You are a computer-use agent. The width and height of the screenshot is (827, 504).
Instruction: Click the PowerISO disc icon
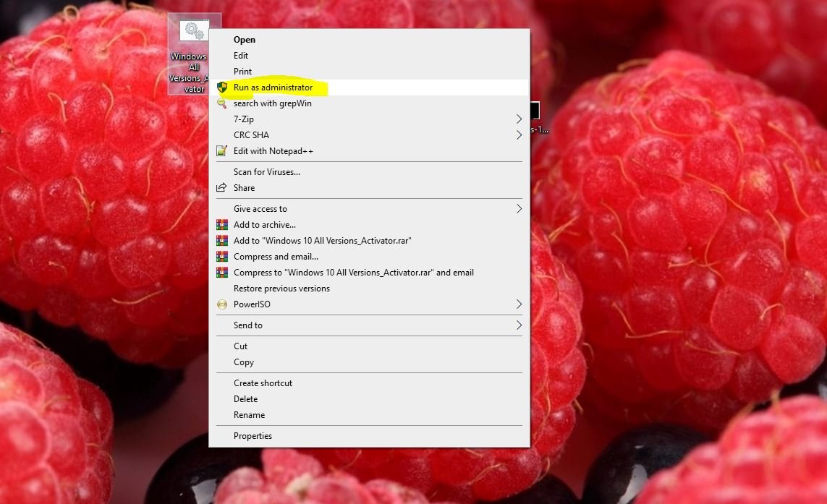(x=222, y=304)
